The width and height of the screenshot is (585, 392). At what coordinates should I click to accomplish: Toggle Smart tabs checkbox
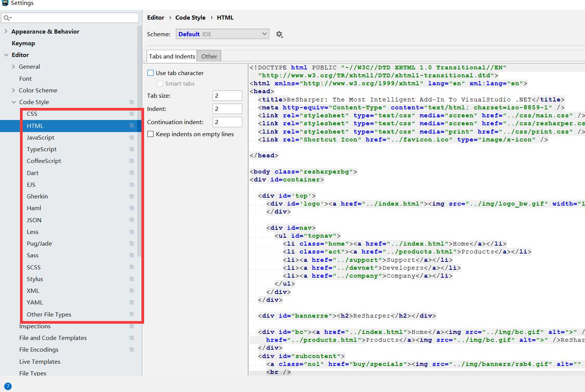pos(160,84)
